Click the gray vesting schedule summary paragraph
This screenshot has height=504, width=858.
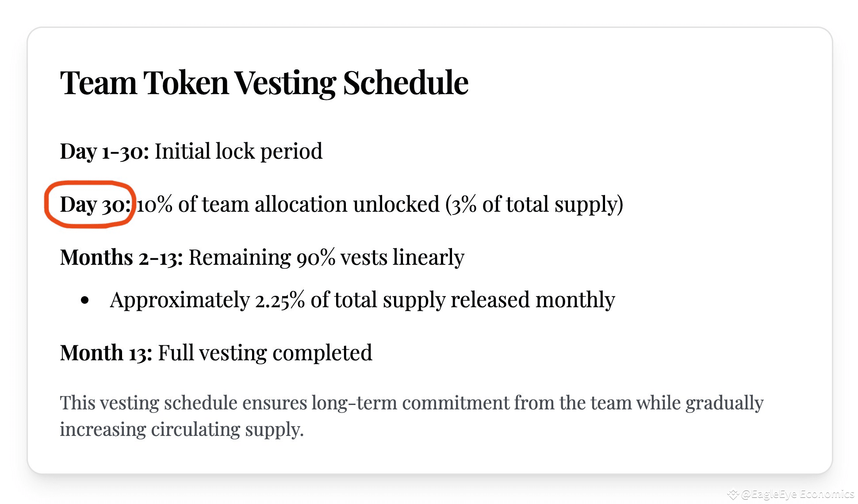[412, 416]
